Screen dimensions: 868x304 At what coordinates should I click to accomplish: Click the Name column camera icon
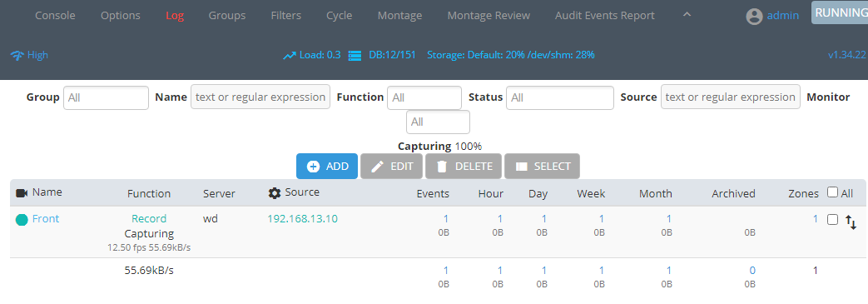point(22,192)
